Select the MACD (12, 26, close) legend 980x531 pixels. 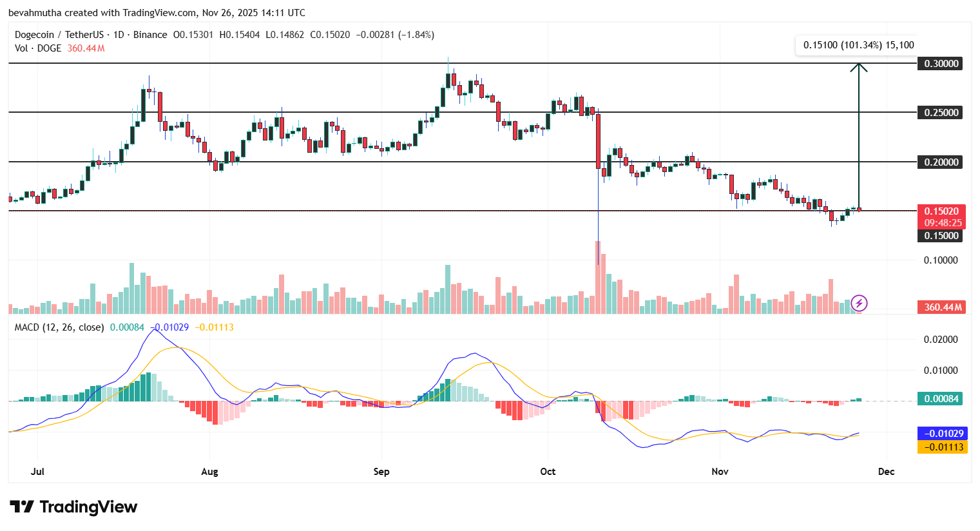58,327
